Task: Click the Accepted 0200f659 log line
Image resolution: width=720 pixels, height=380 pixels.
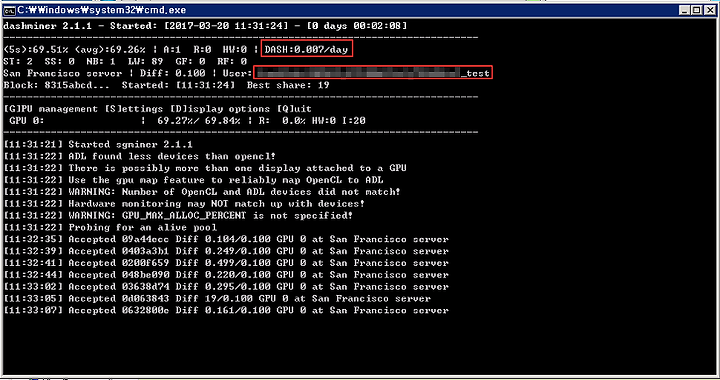Action: [226, 263]
